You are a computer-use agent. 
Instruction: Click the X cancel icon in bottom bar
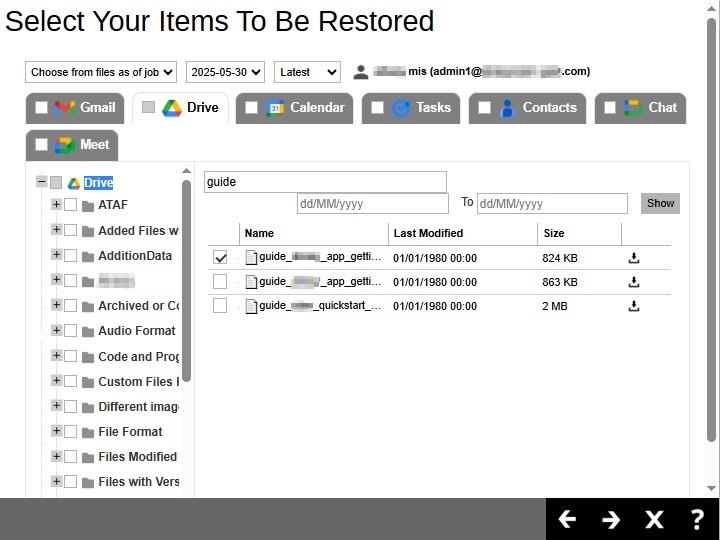click(654, 519)
